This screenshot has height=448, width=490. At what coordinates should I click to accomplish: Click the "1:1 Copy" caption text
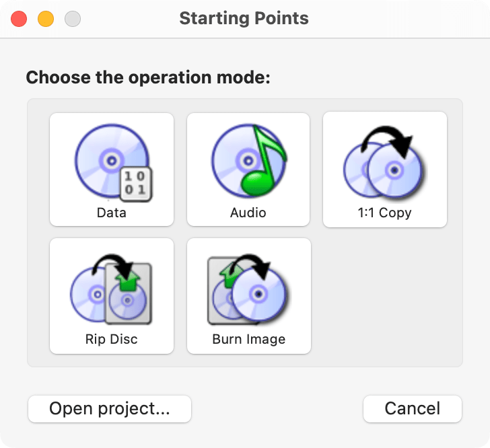(x=385, y=213)
